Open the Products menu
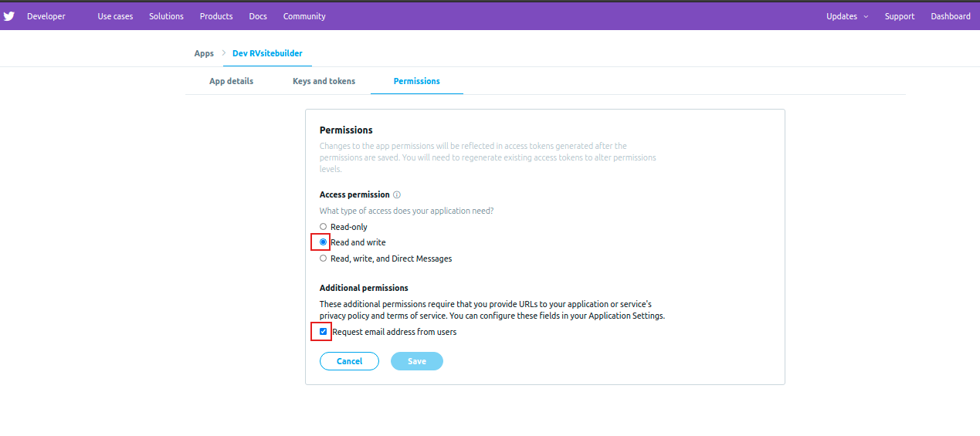The image size is (980, 436). (216, 16)
